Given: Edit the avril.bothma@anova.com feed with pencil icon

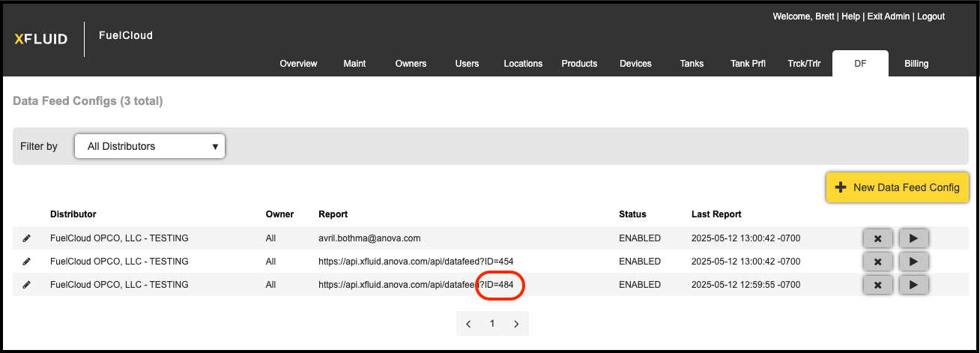Looking at the screenshot, I should click(x=27, y=238).
